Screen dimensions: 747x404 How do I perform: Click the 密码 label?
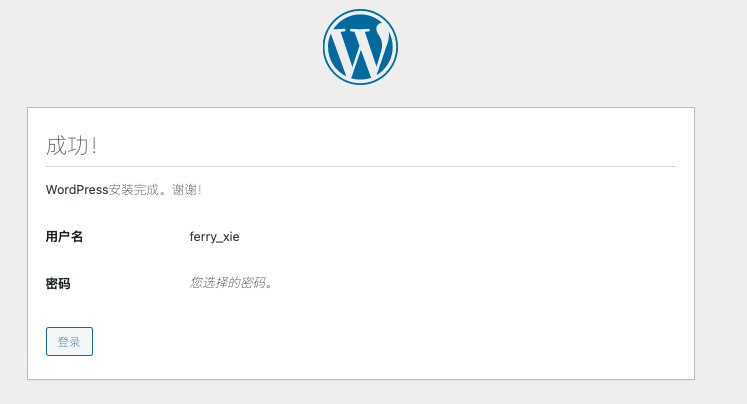coord(58,283)
